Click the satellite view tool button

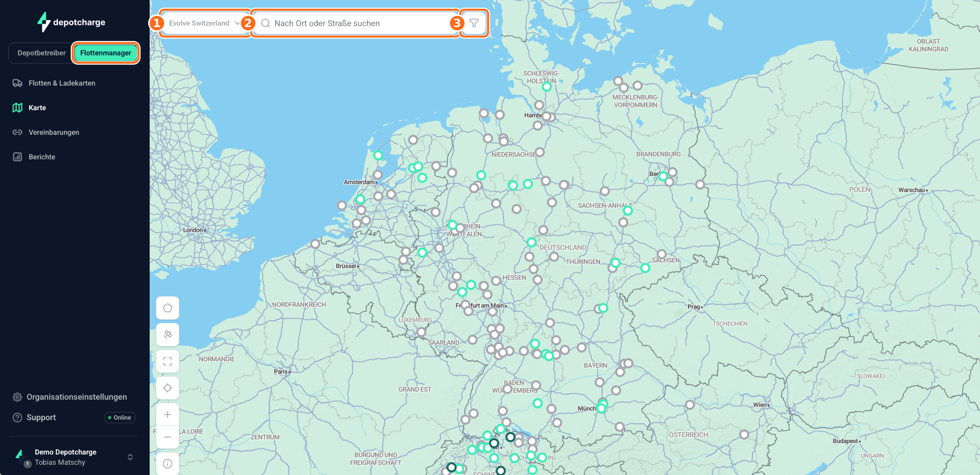[x=168, y=335]
